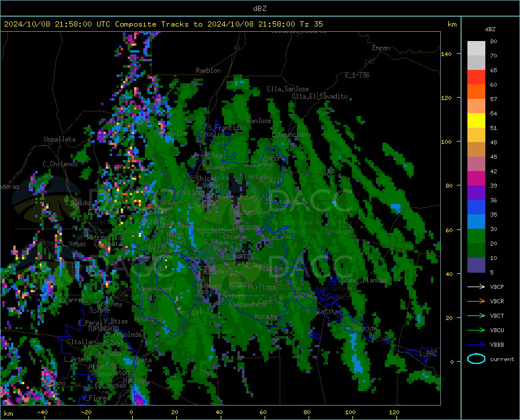Click the Chapanay label

point(246,226)
